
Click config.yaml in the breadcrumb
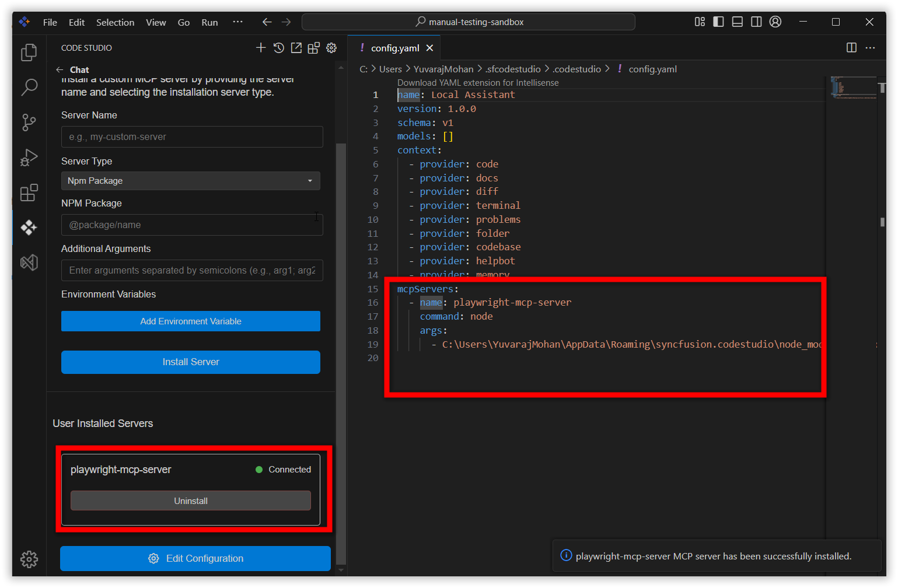652,69
